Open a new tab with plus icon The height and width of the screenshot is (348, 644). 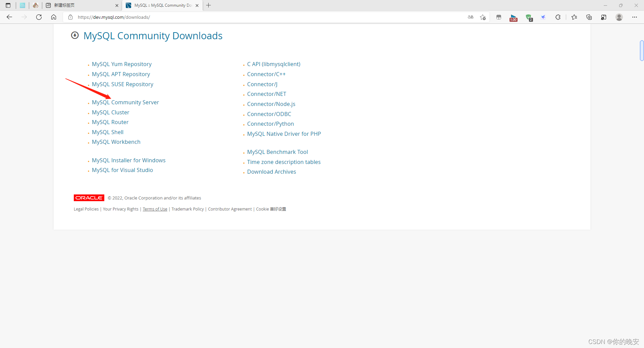(x=209, y=5)
